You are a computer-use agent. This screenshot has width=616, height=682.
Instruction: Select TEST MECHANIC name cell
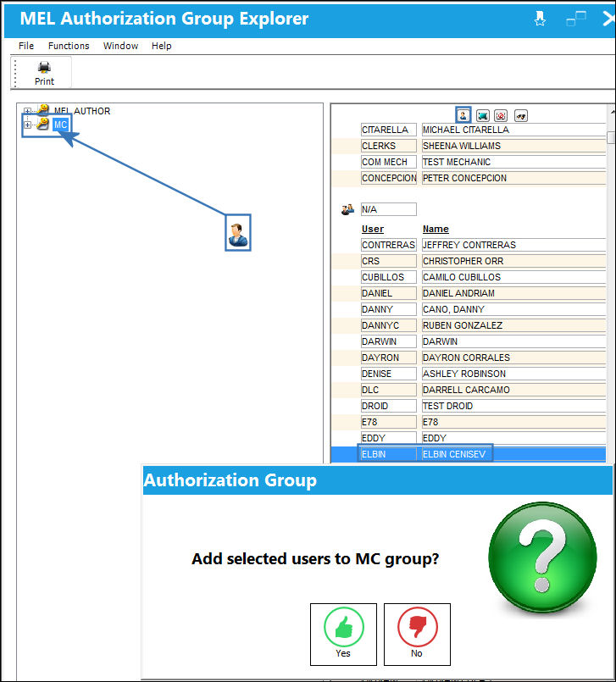tap(513, 162)
